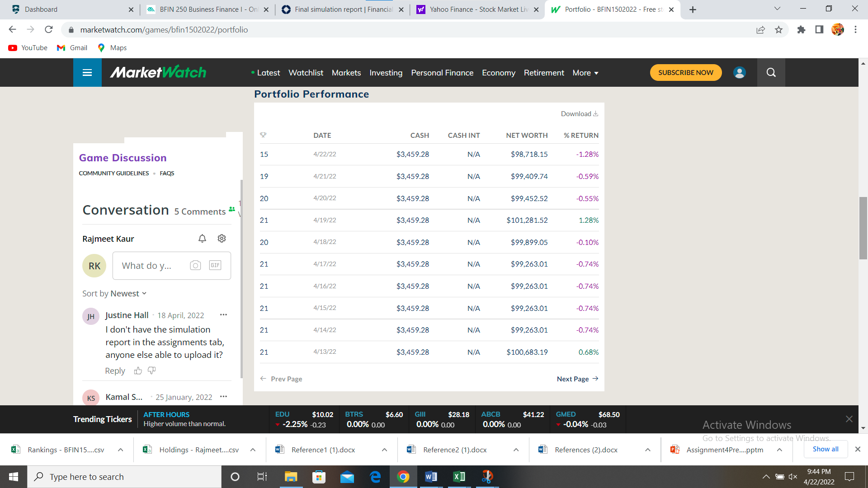Toggle the browser side panel

point(819,30)
